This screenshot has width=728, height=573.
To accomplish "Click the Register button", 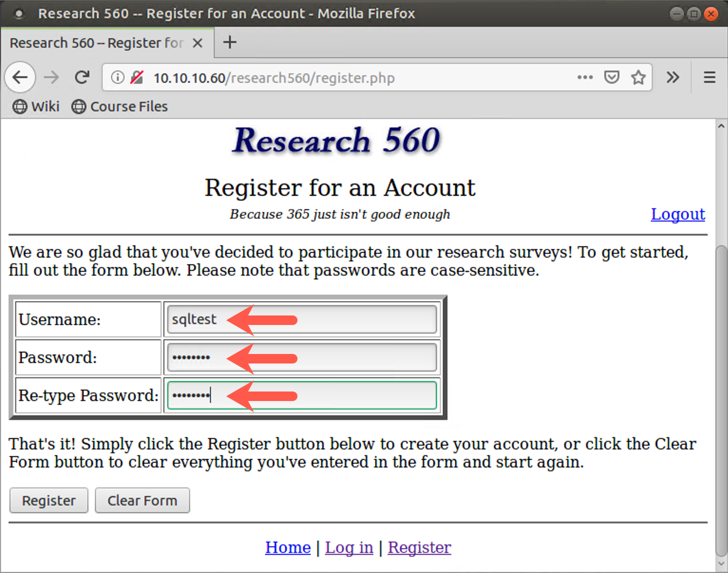I will click(x=48, y=500).
